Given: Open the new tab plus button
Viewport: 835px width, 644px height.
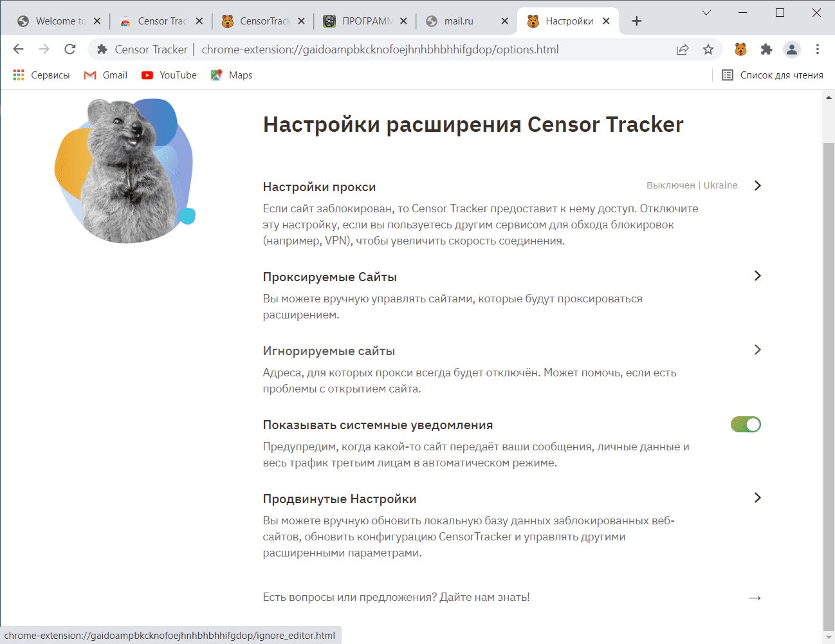Looking at the screenshot, I should coord(637,21).
